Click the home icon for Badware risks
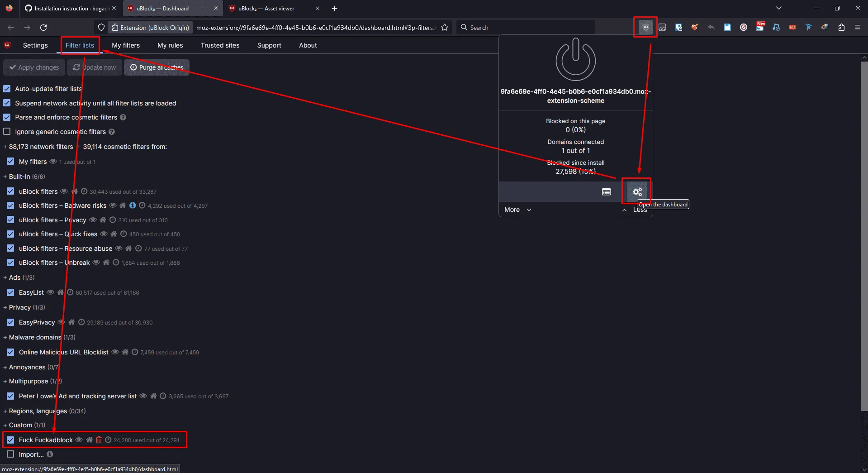Screen dimensions: 868x473 tap(123, 205)
